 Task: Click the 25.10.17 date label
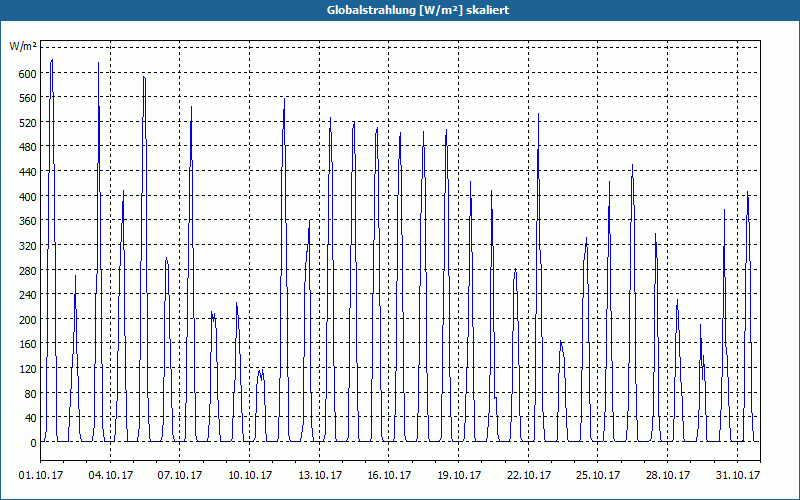coord(598,475)
